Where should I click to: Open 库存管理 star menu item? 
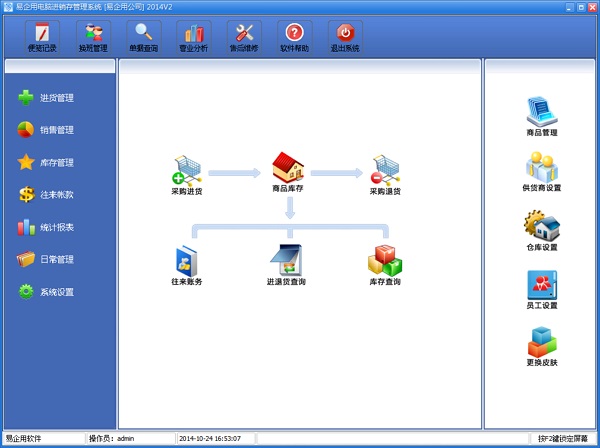[x=56, y=162]
